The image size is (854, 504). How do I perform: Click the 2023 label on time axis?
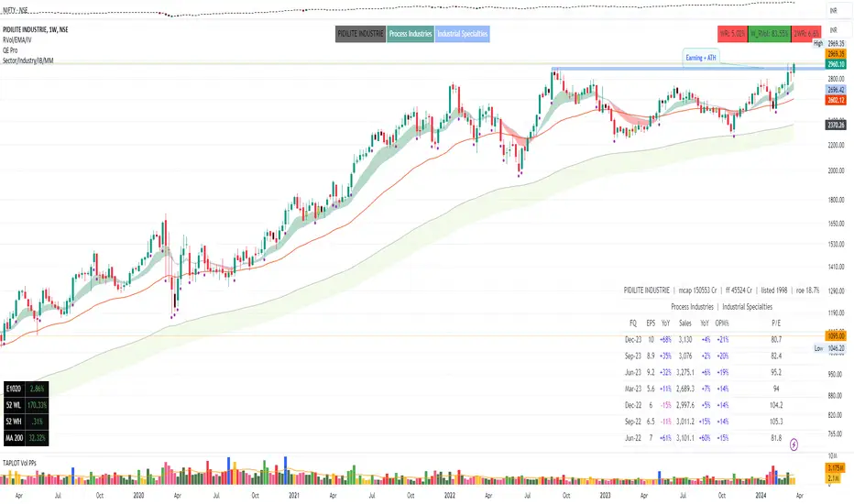[605, 495]
